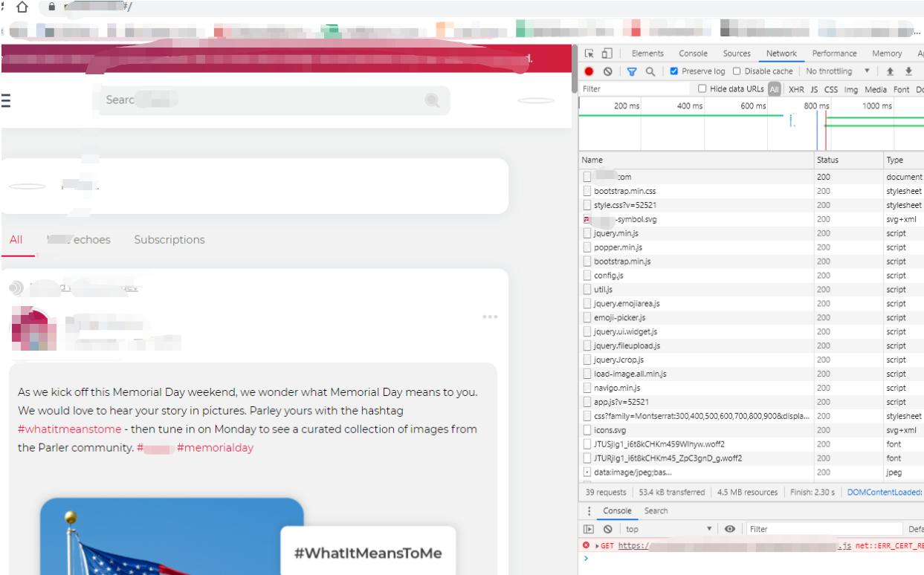Click the https link in console error
This screenshot has width=924, height=575.
tap(734, 546)
